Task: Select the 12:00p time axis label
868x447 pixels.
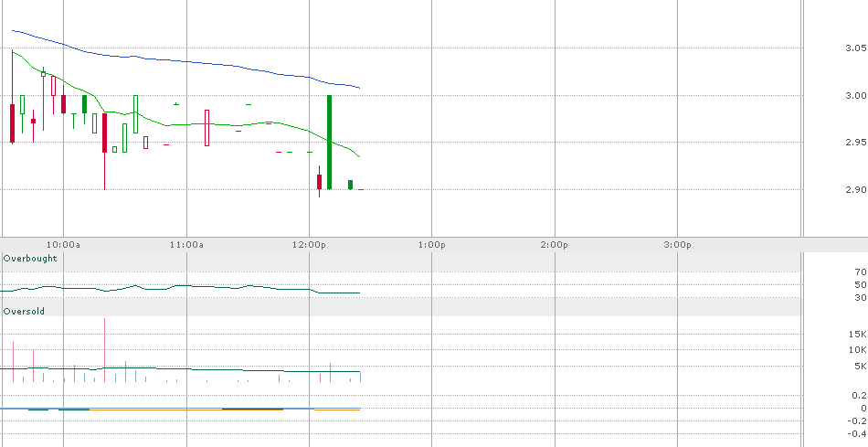Action: click(x=309, y=245)
